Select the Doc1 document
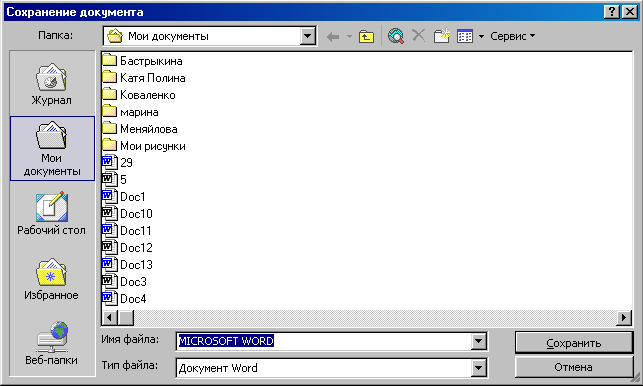Viewport: 643px width, 386px height. pos(124,197)
